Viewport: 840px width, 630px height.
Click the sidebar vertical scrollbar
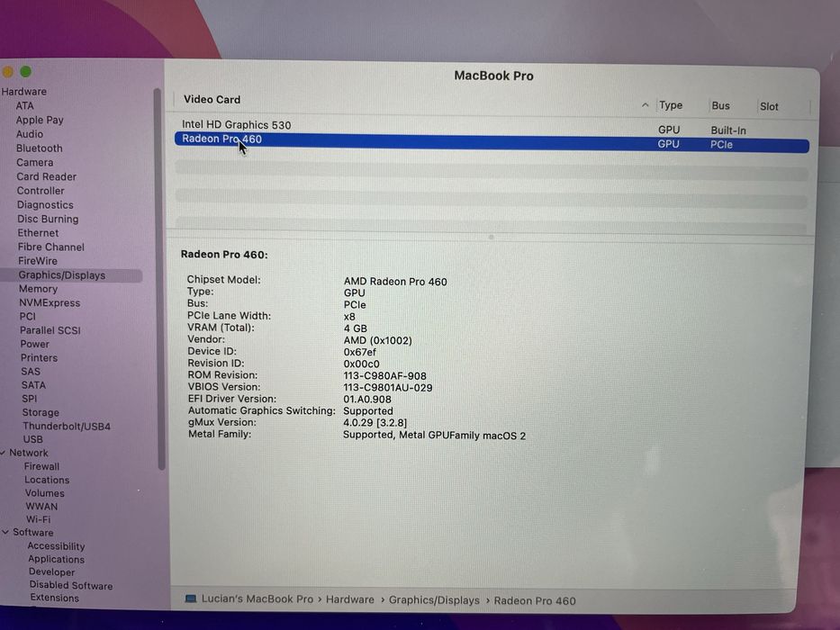point(159,279)
